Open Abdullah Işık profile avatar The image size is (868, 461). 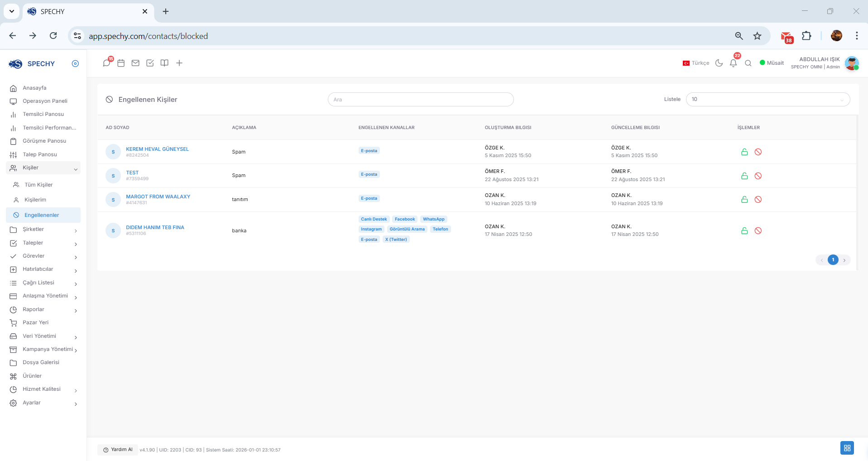tap(852, 63)
